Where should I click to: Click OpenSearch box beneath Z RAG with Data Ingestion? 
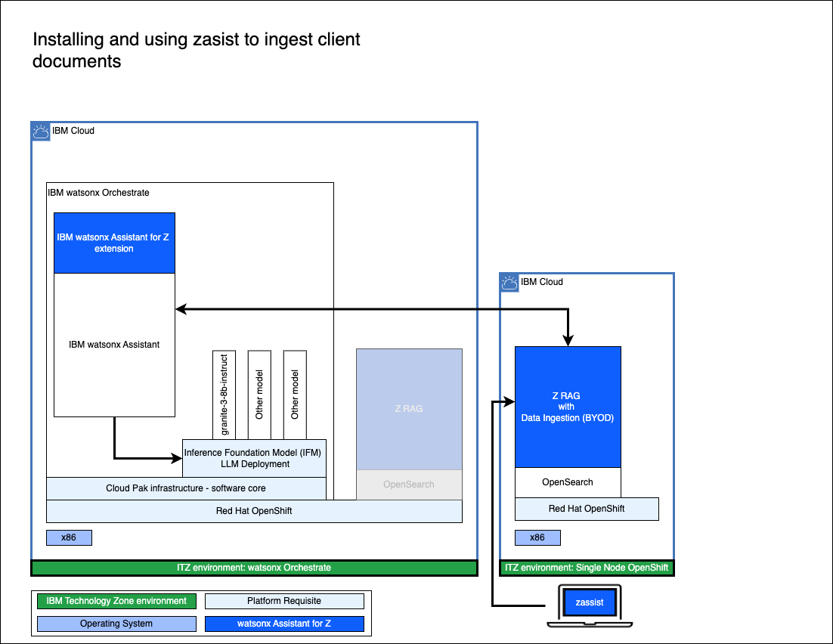click(568, 482)
